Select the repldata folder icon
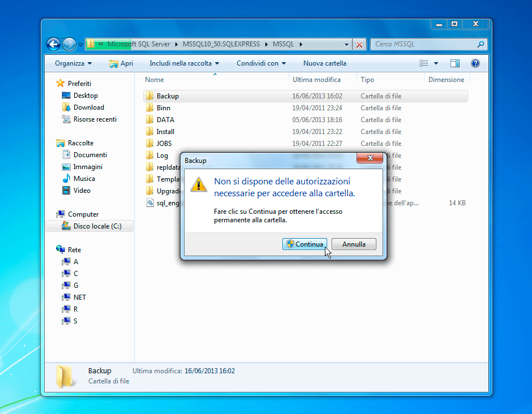Screen dimensions: 532x414 click(x=149, y=167)
